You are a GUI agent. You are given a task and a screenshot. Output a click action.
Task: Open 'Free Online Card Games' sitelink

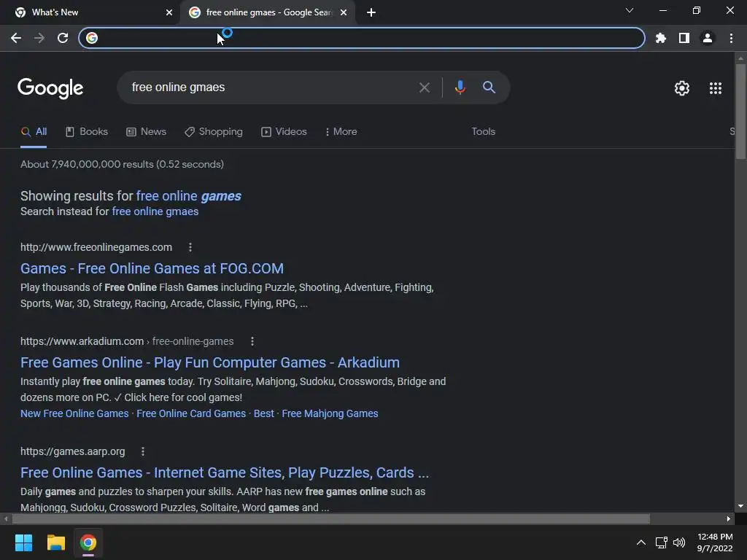pos(191,414)
